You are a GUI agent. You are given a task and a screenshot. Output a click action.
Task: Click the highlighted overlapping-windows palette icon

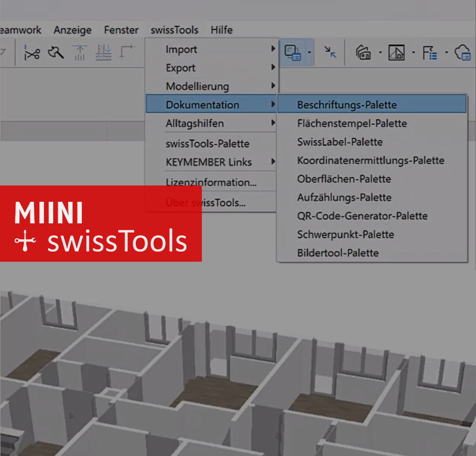[x=292, y=52]
